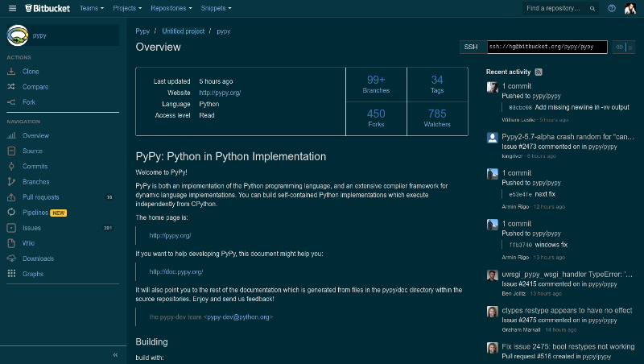Open the 99+ Branches stat

tap(376, 85)
